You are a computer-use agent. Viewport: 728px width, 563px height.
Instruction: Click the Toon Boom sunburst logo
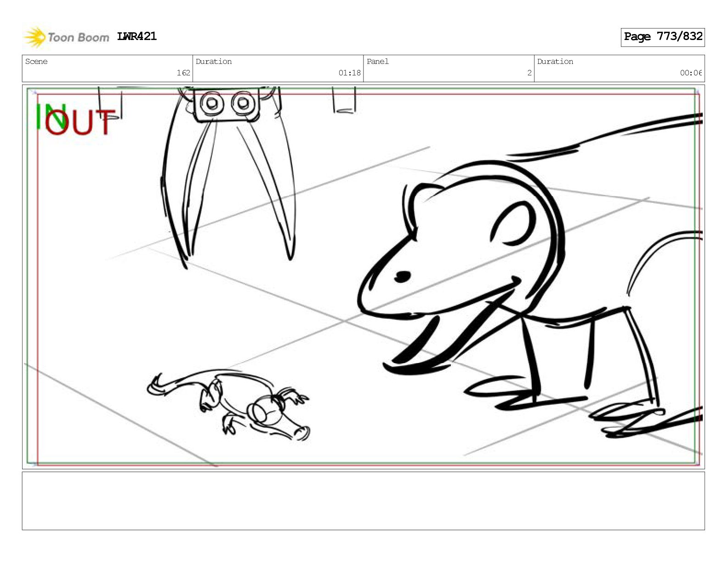click(34, 37)
